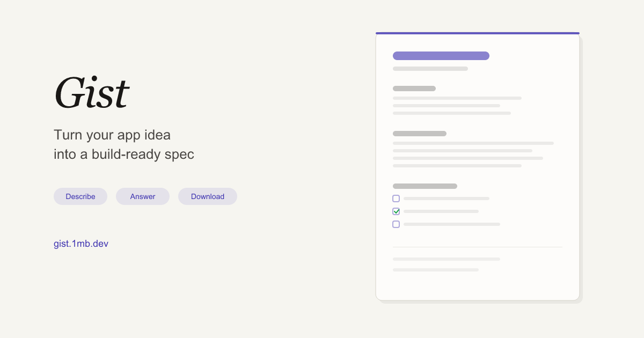644x338 pixels.
Task: Click the italic Gist logo title
Action: (91, 93)
